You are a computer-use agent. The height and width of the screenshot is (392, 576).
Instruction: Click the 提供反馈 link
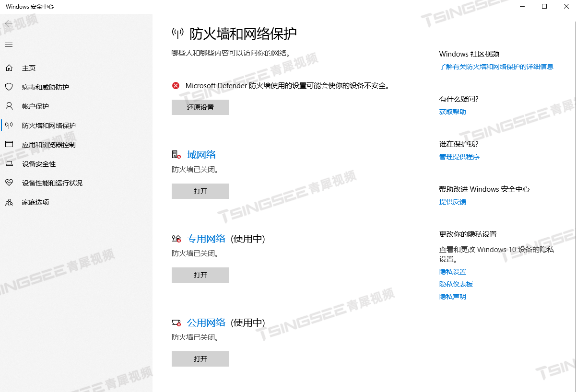click(453, 202)
